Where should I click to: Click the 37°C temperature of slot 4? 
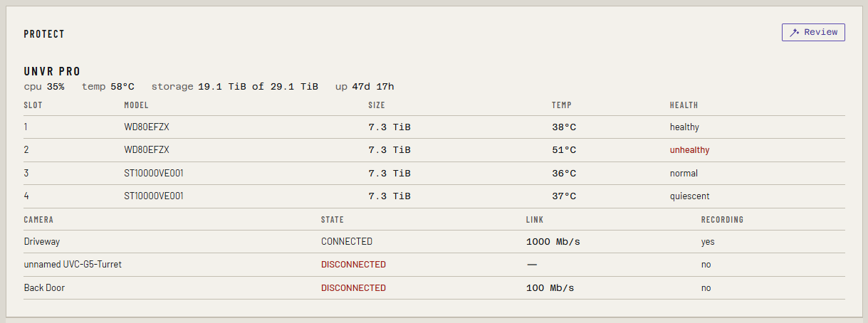pyautogui.click(x=564, y=196)
